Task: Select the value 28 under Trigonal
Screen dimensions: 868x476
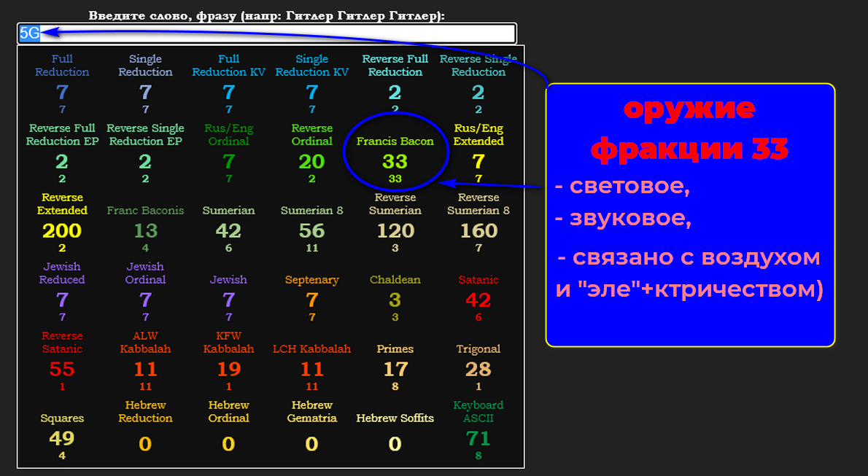Action: [478, 369]
